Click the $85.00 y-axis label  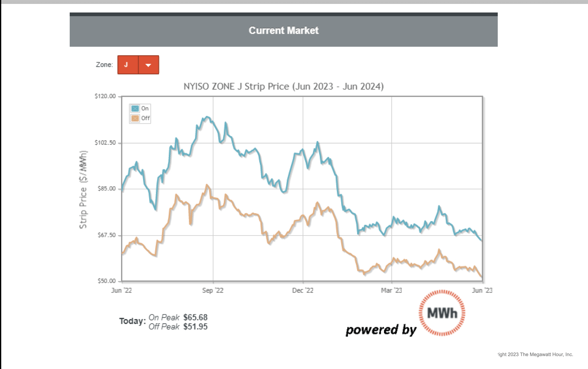(x=107, y=189)
